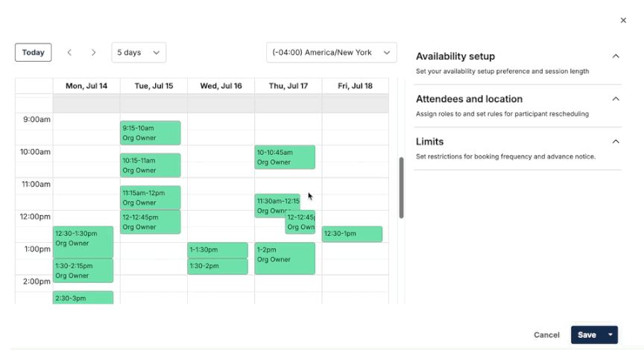Image resolution: width=644 pixels, height=350 pixels.
Task: Collapse the Limits section chevron
Action: click(x=615, y=141)
